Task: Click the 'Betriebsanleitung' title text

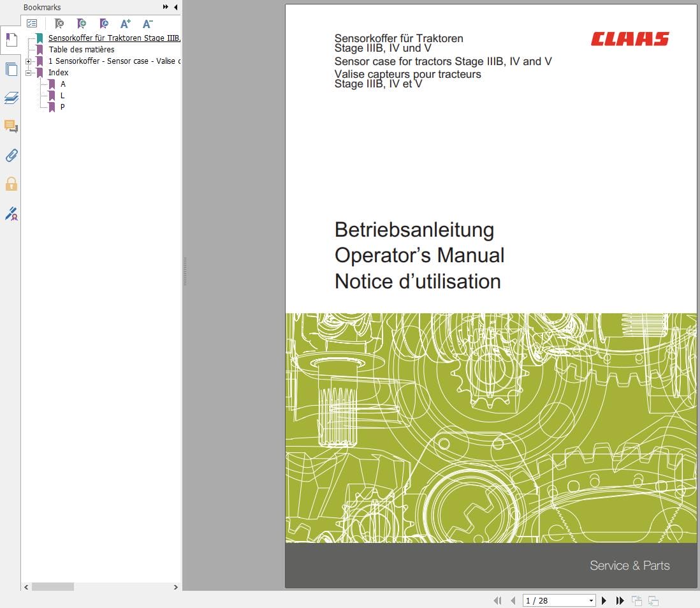Action: (x=414, y=230)
